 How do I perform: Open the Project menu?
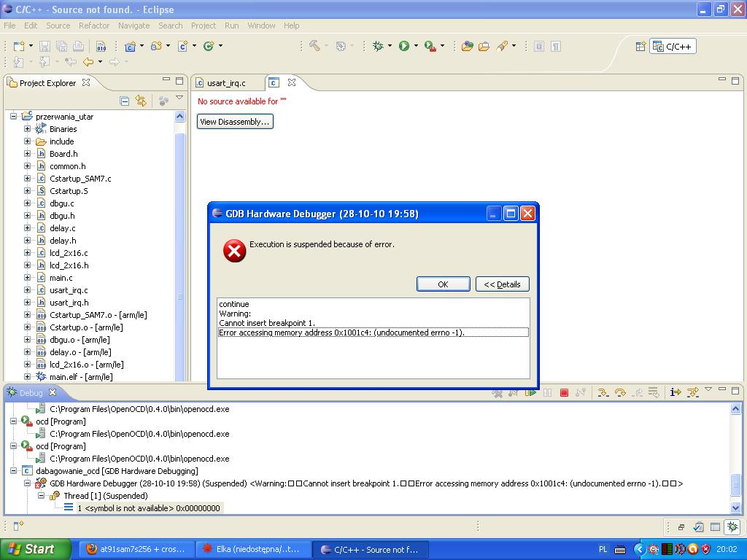tap(204, 26)
